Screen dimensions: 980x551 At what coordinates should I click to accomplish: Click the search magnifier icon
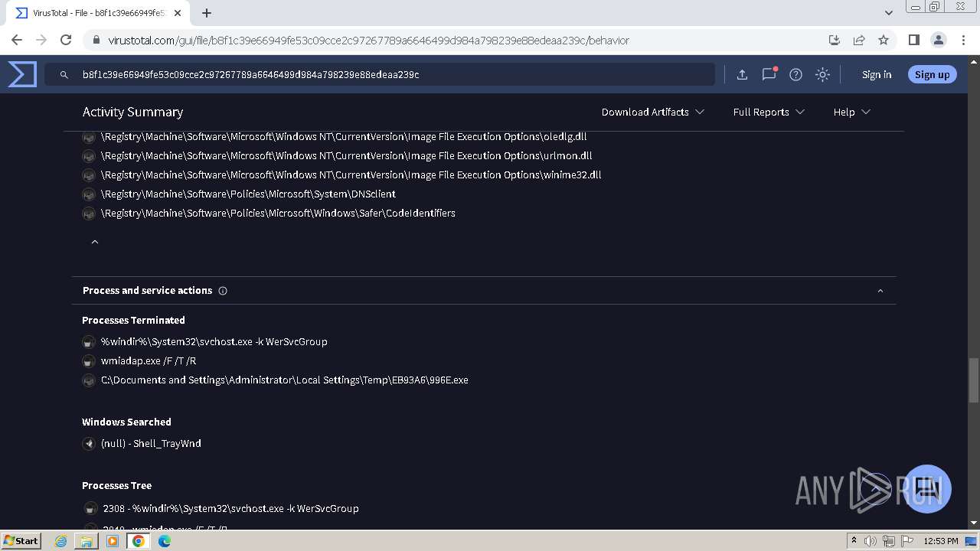pyautogui.click(x=64, y=74)
